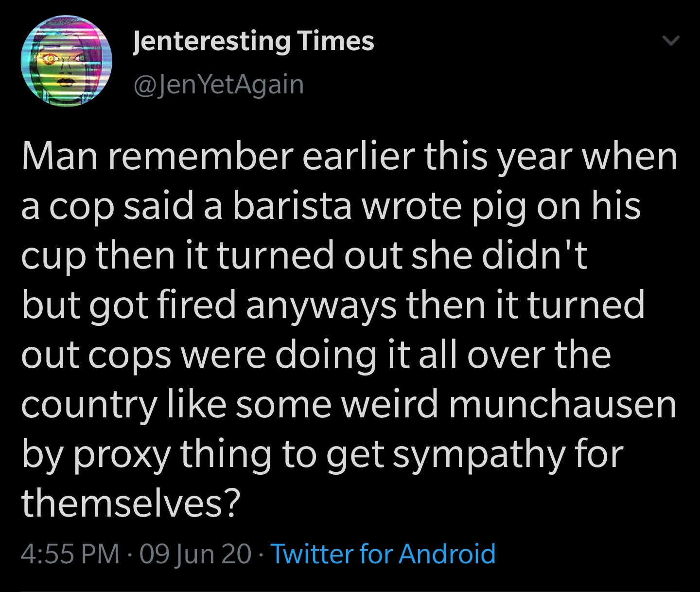The image size is (700, 592).
Task: Visit the @JenYetAgain handle
Action: point(218,85)
